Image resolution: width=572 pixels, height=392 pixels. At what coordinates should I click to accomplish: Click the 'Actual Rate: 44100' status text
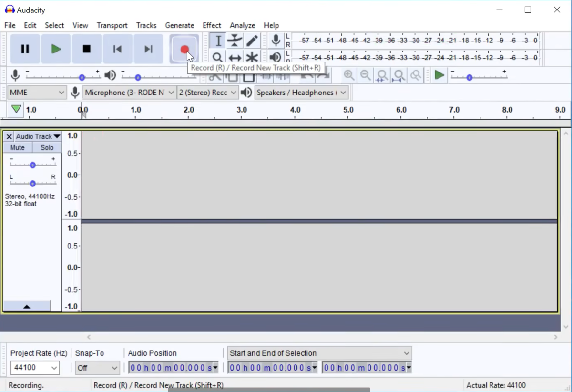[x=496, y=385]
